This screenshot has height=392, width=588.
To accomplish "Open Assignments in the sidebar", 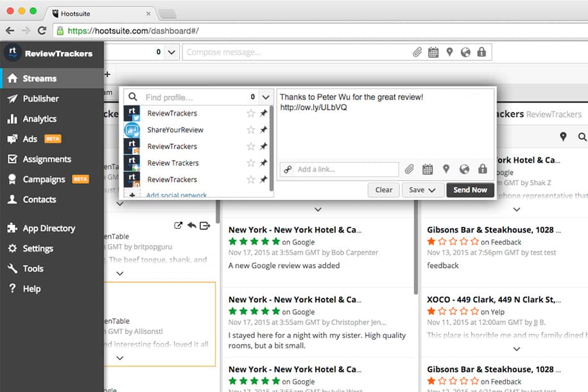I will [52, 159].
